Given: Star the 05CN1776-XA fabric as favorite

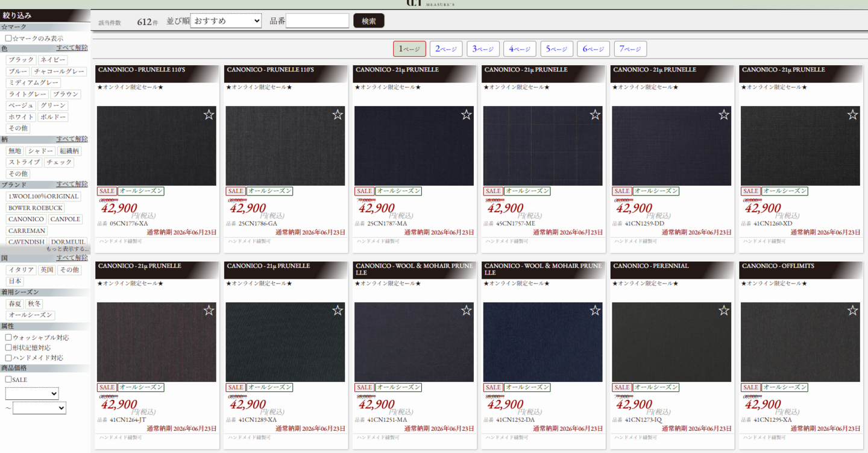Looking at the screenshot, I should pyautogui.click(x=209, y=115).
